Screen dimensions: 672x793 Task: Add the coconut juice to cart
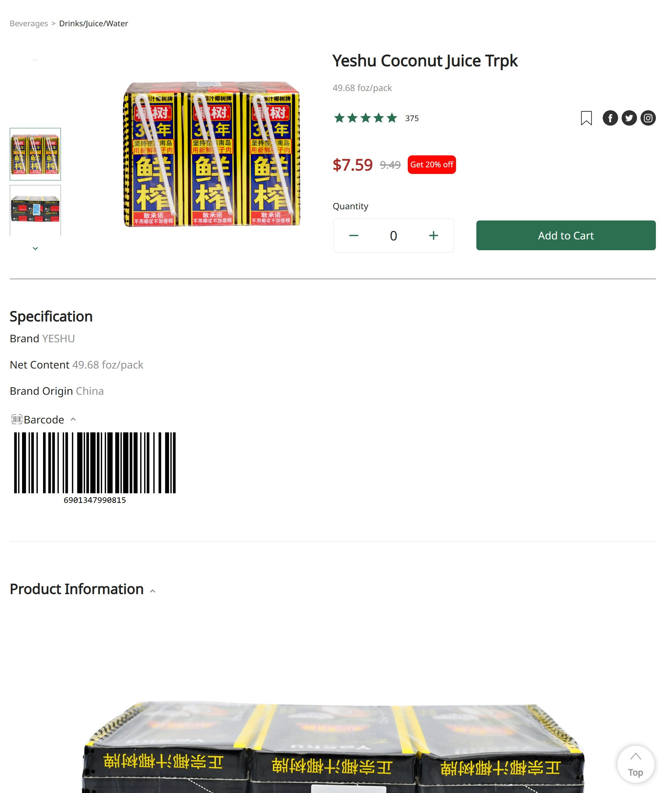566,236
